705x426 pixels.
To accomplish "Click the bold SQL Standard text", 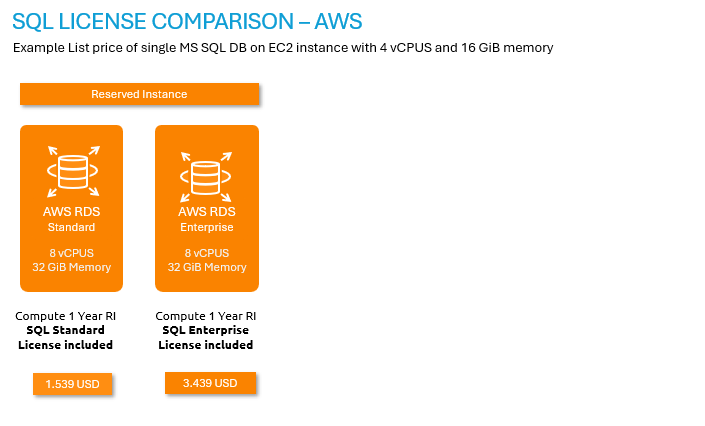I will tap(65, 330).
